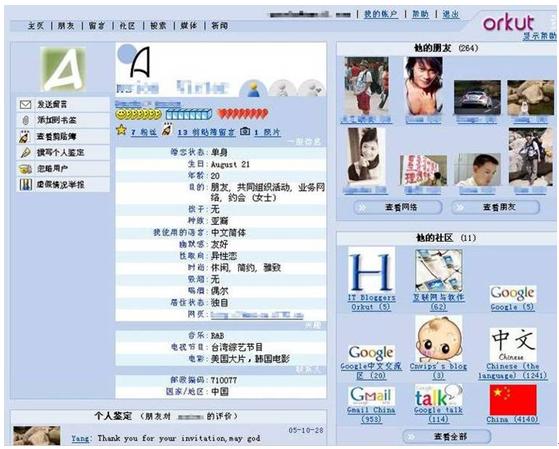Open the scrapbook icon beside 查看剪贴簿
559x449 pixels.
click(25, 137)
